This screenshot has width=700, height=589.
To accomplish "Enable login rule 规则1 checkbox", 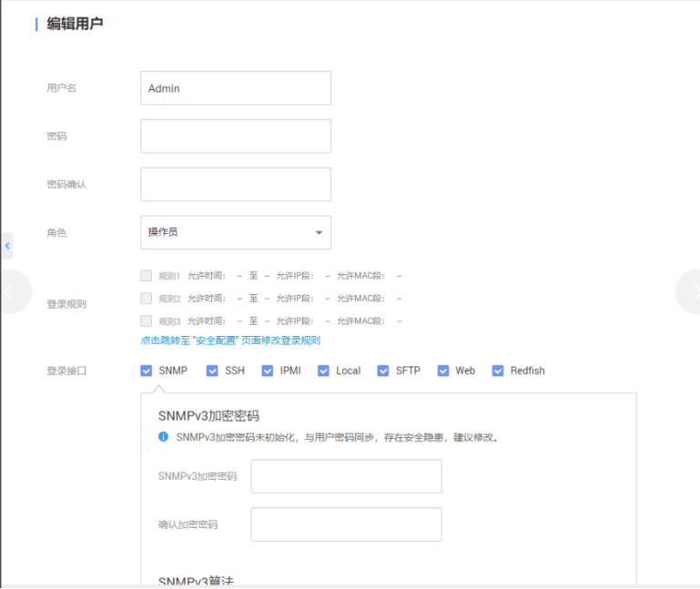I will point(147,275).
